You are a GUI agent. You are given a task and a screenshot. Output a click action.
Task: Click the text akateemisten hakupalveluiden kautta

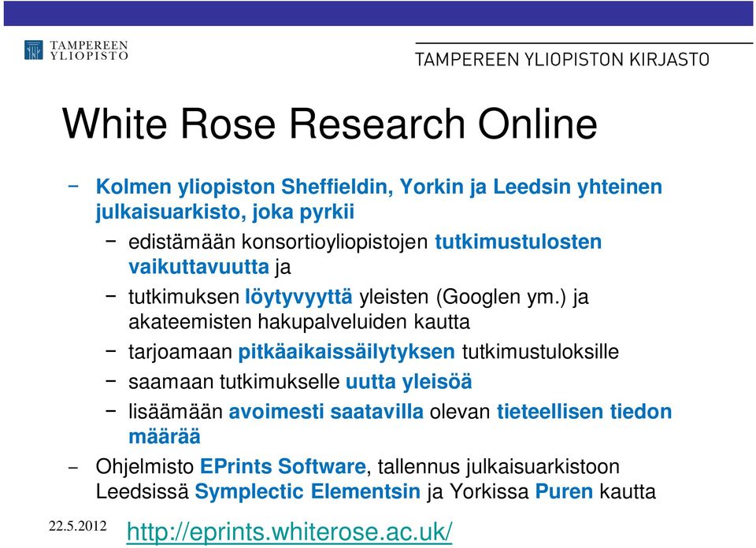point(299,322)
